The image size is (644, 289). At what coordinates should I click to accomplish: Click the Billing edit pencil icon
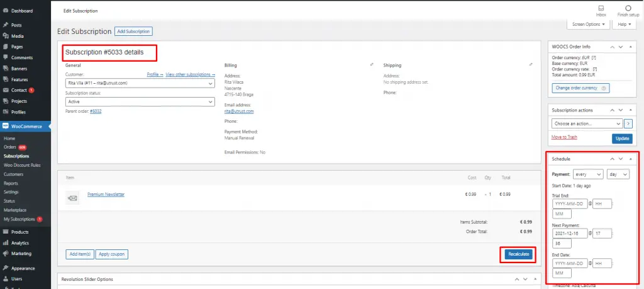tap(372, 65)
